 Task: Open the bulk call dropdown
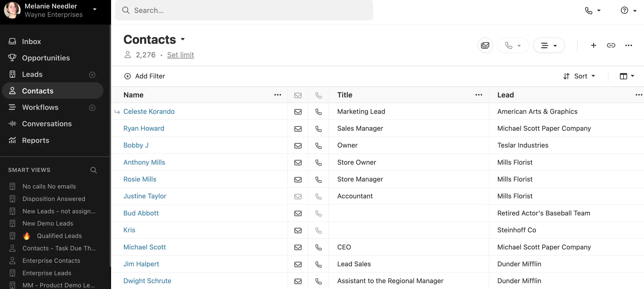[x=513, y=45]
